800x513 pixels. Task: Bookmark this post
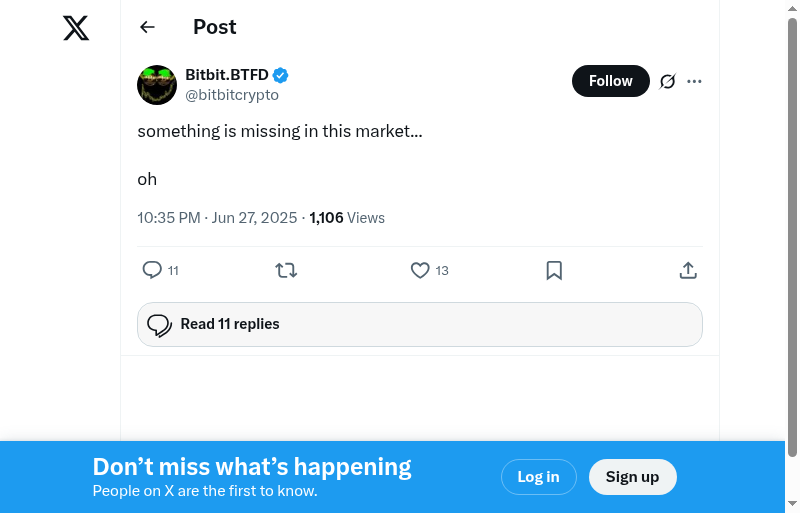pos(554,270)
